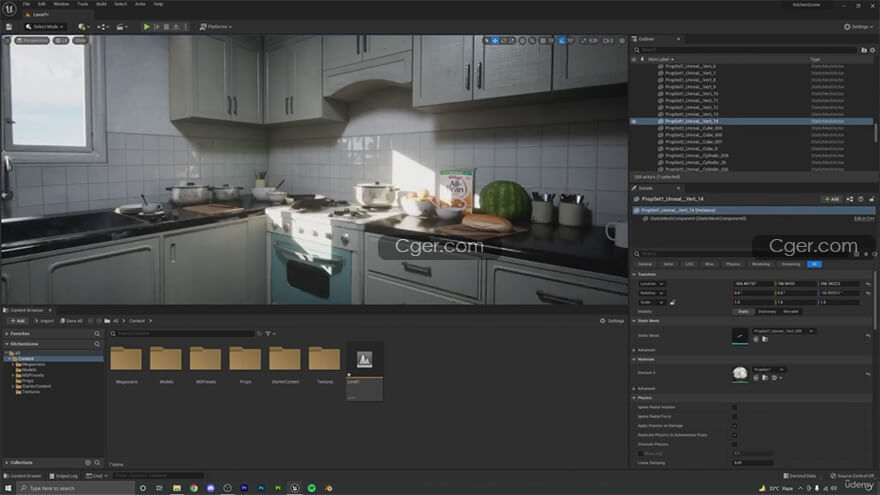Open Outliner settings gear icon
The width and height of the screenshot is (880, 495).
(872, 50)
